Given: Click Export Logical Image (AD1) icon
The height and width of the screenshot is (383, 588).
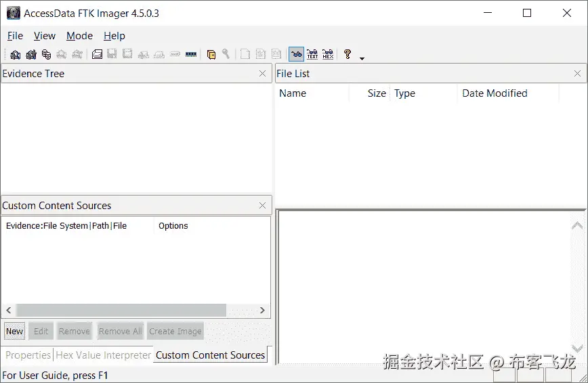Looking at the screenshot, I should (x=128, y=54).
